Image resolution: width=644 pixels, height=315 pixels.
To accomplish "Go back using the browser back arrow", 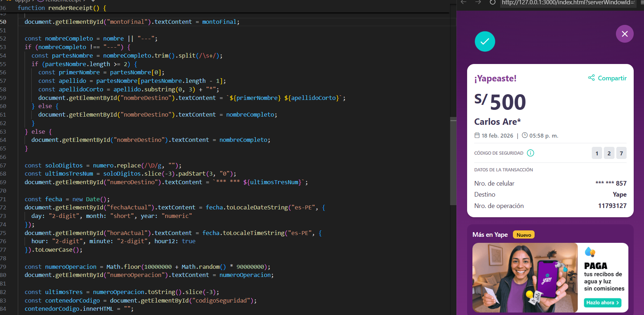I will (463, 2).
